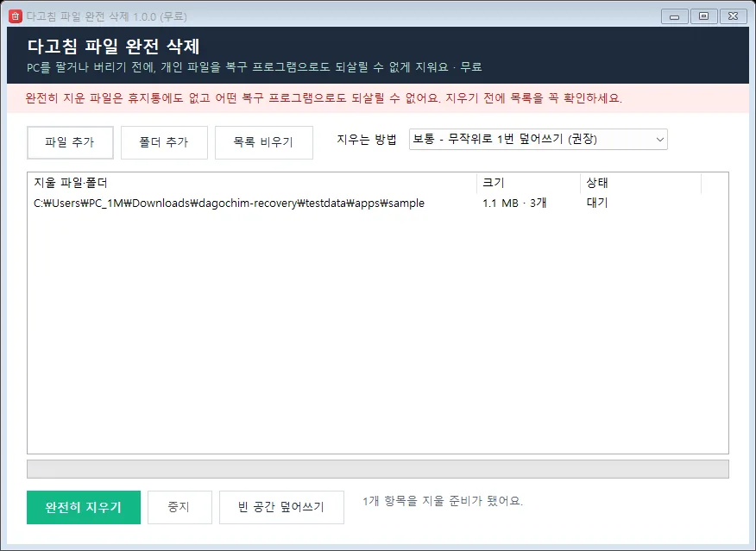
Task: Click the 빈 공간 덮어쓰기 button
Action: 281,507
